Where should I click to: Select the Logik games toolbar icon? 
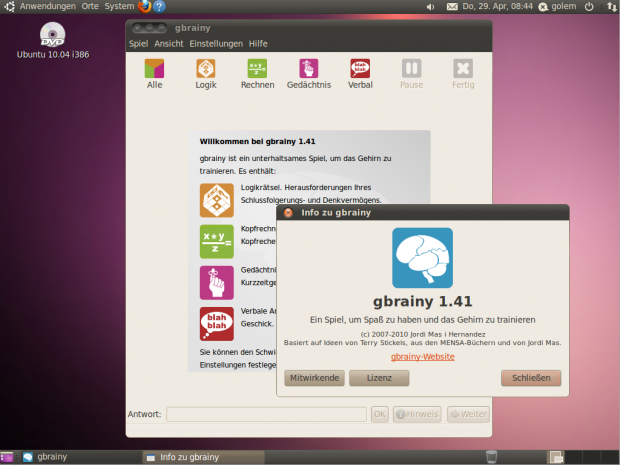pos(206,74)
